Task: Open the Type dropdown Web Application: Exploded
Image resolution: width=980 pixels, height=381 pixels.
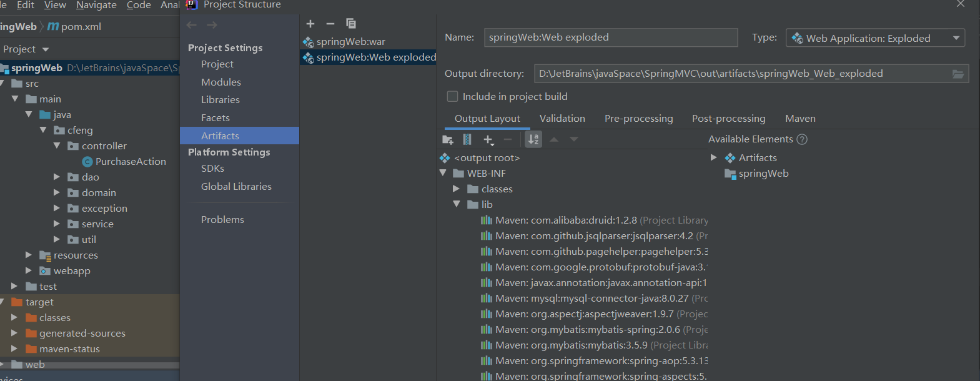Action: [x=875, y=38]
